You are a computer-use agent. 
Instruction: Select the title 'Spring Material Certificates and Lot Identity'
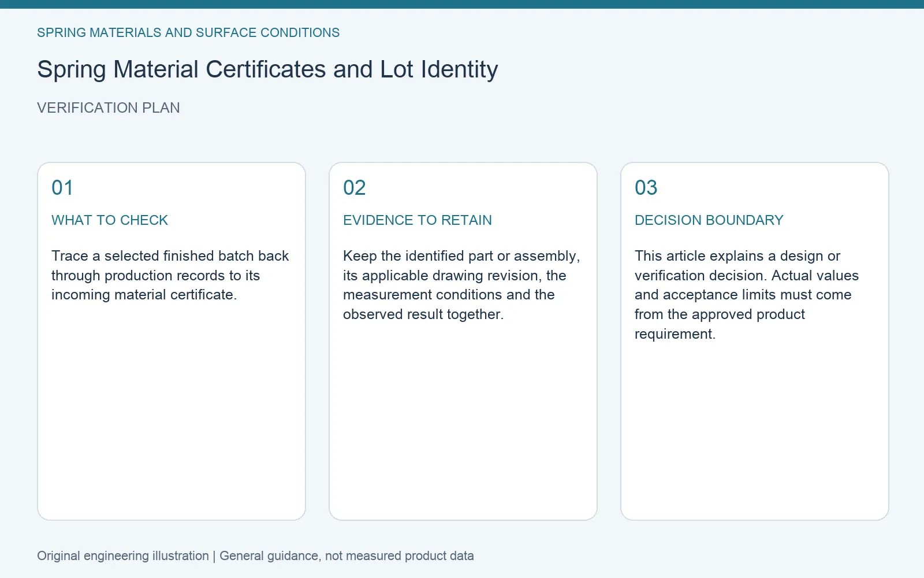click(x=267, y=69)
